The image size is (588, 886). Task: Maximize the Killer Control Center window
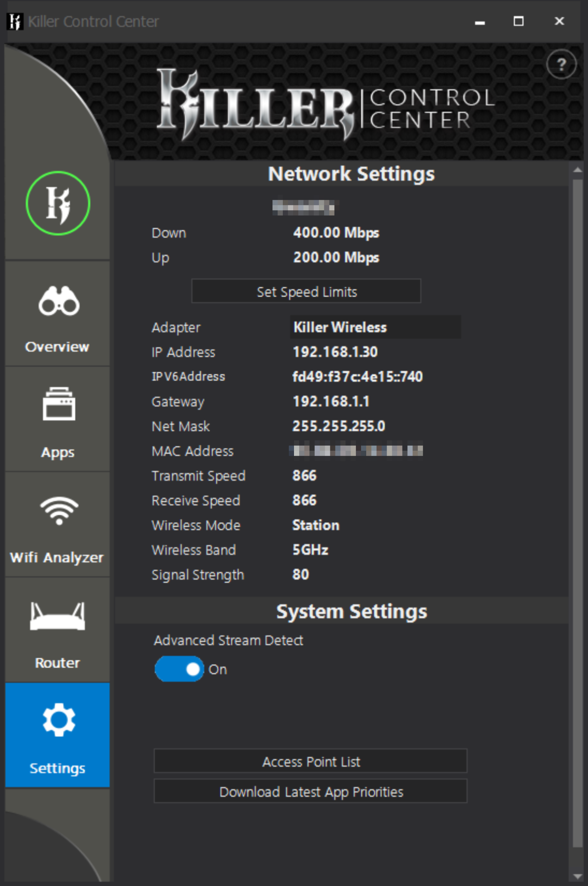pos(518,21)
